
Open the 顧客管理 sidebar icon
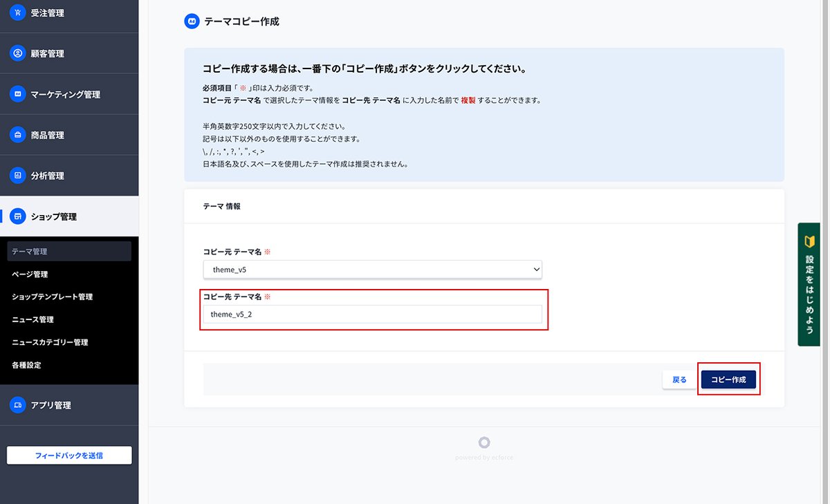(17, 53)
